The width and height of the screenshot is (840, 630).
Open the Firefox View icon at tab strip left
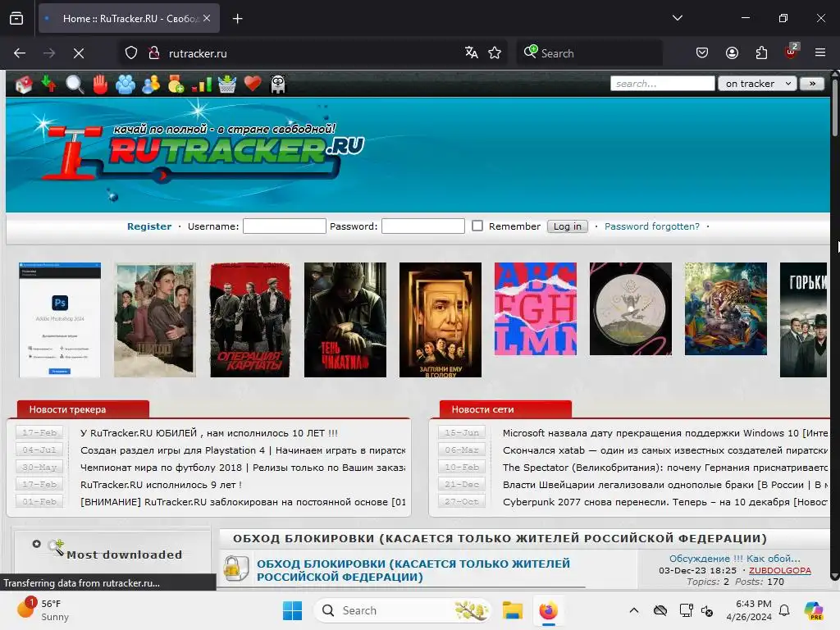(x=16, y=18)
